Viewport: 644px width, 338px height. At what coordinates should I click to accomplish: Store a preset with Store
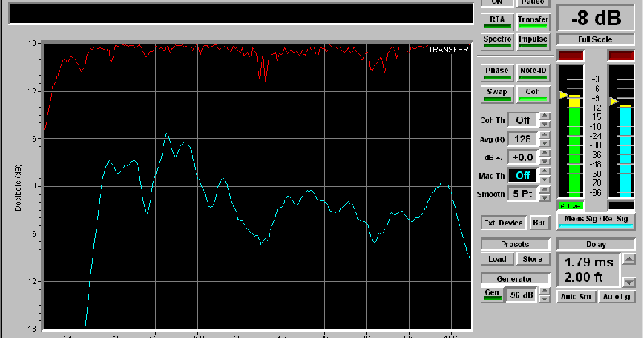533,259
